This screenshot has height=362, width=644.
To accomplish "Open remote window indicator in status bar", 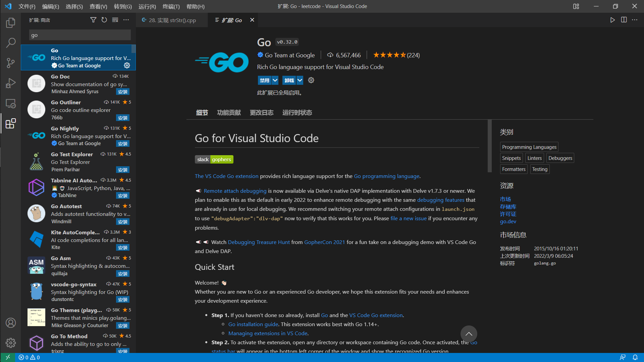I will pos(8,357).
